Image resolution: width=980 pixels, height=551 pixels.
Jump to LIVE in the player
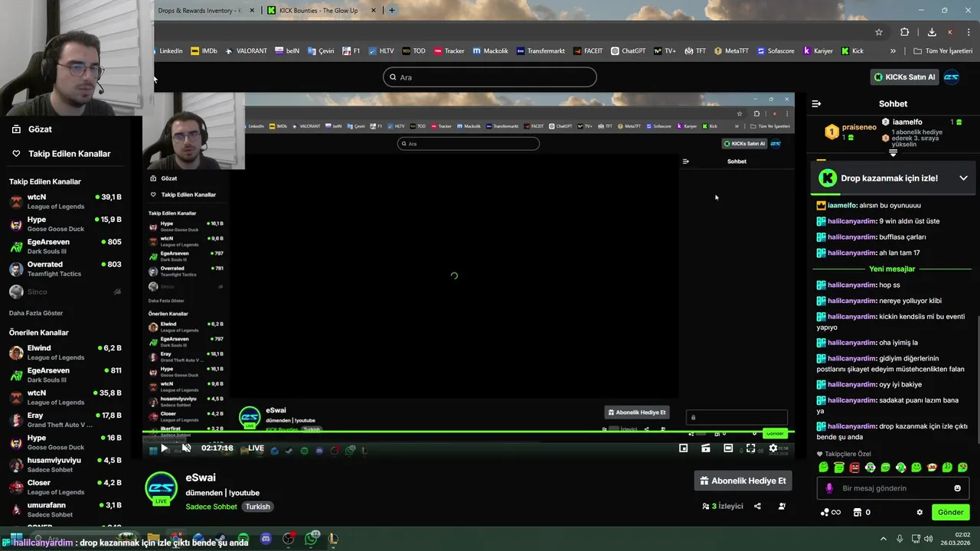256,448
